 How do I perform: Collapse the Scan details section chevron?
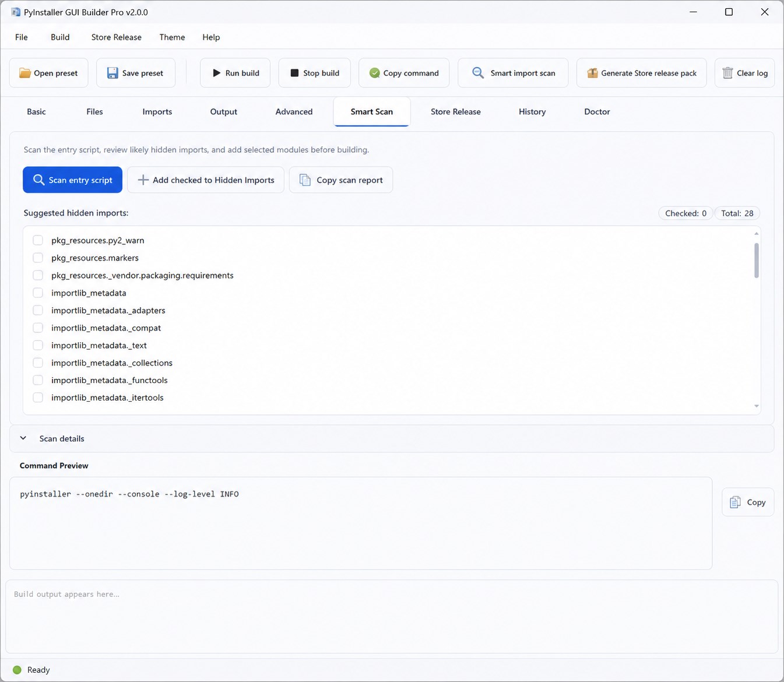23,438
